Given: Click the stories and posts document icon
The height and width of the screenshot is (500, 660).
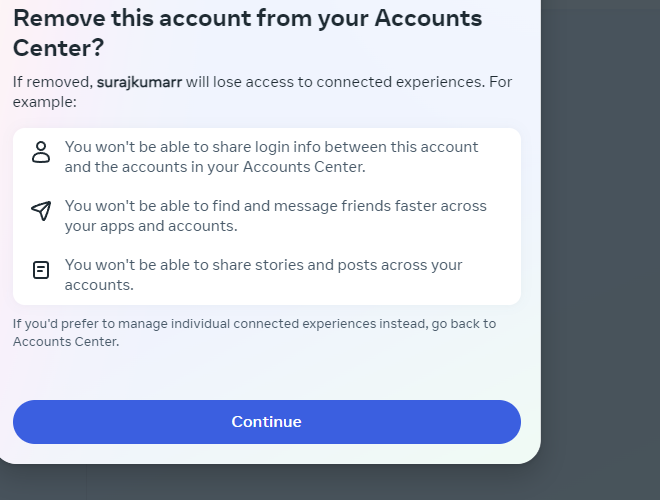Looking at the screenshot, I should [x=41, y=270].
